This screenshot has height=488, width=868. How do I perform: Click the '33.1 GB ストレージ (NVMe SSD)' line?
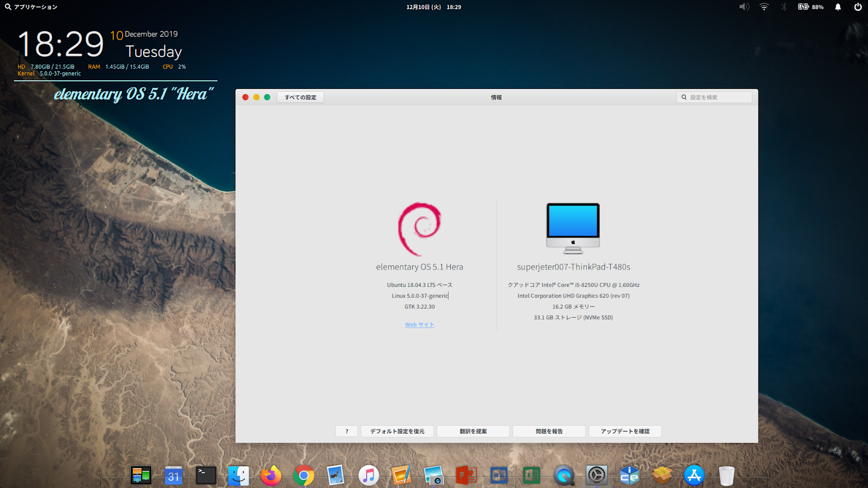[573, 317]
